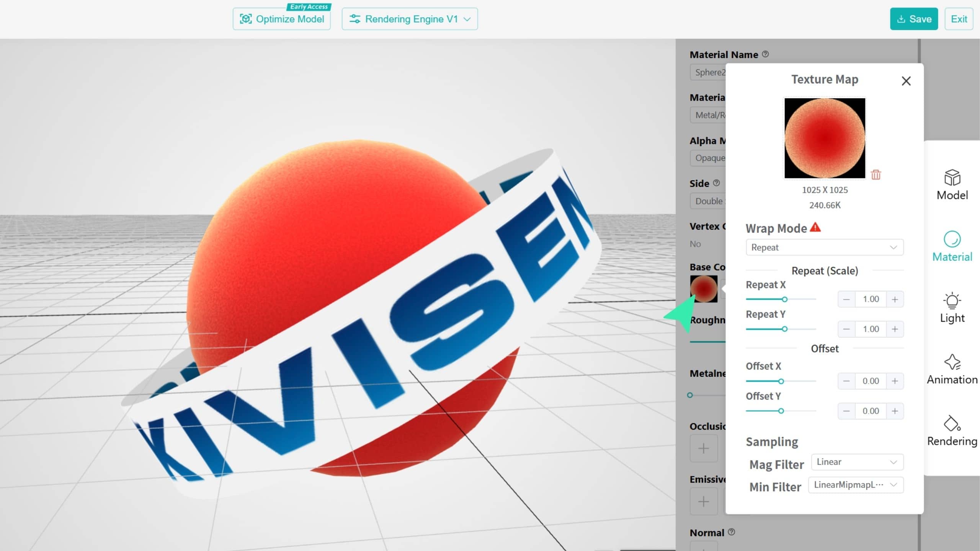Image resolution: width=980 pixels, height=551 pixels.
Task: Open the Normal help icon
Action: (x=732, y=532)
